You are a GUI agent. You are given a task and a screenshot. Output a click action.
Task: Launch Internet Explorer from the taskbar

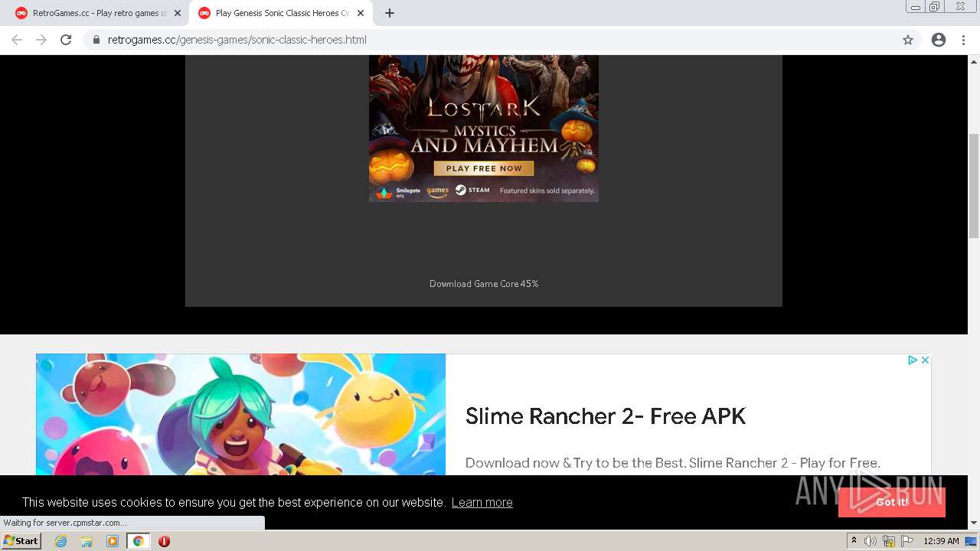tap(61, 541)
